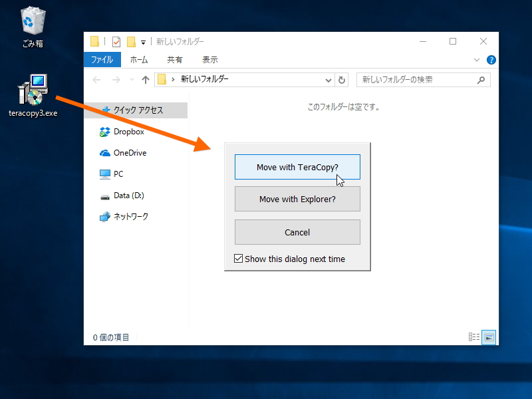Go forward with the right arrow

(x=116, y=80)
